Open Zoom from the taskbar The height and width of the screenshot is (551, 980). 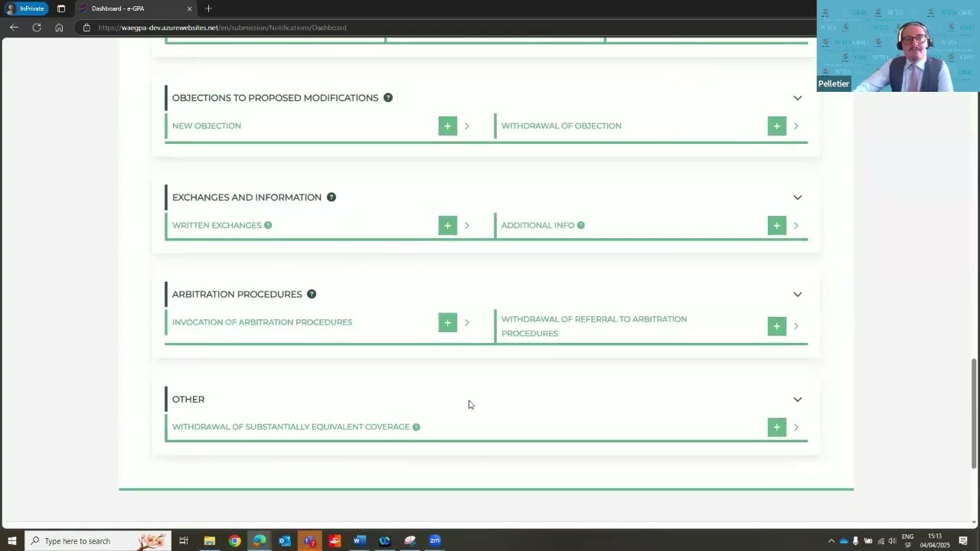[x=435, y=541]
